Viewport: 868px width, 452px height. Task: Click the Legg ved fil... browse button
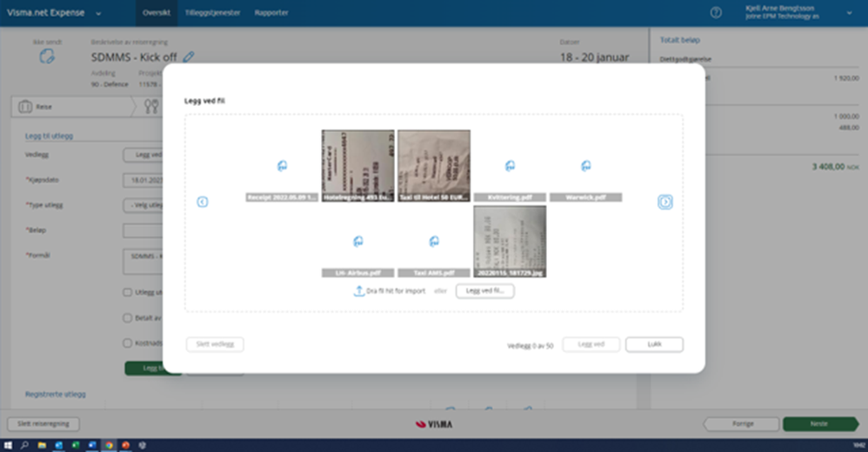tap(485, 290)
